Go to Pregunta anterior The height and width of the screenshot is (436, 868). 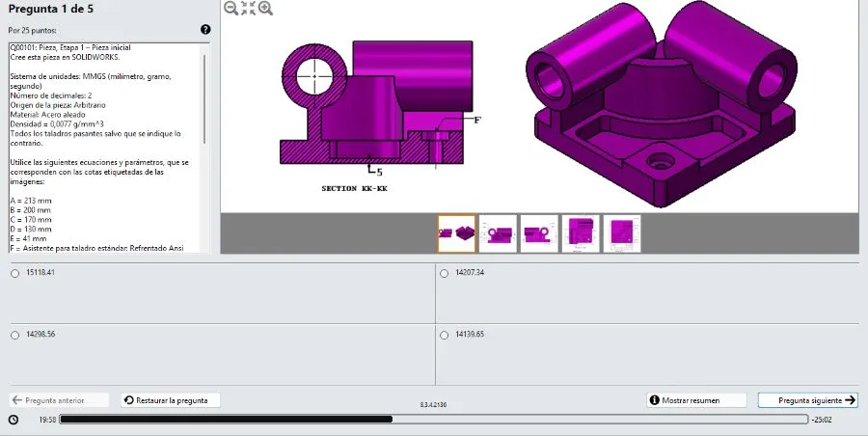pos(59,400)
